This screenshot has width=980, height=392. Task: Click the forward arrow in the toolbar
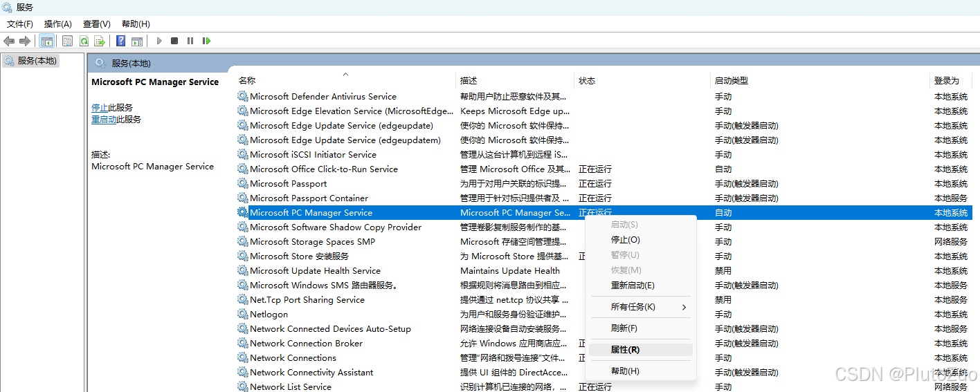coord(25,41)
